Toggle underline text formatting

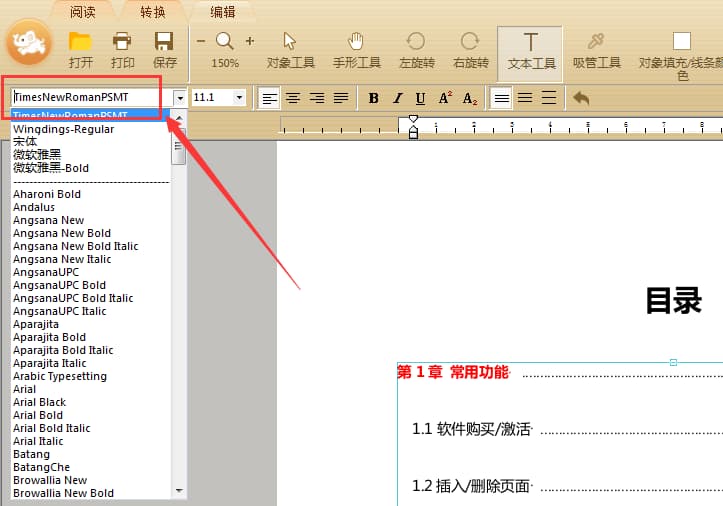tap(420, 98)
